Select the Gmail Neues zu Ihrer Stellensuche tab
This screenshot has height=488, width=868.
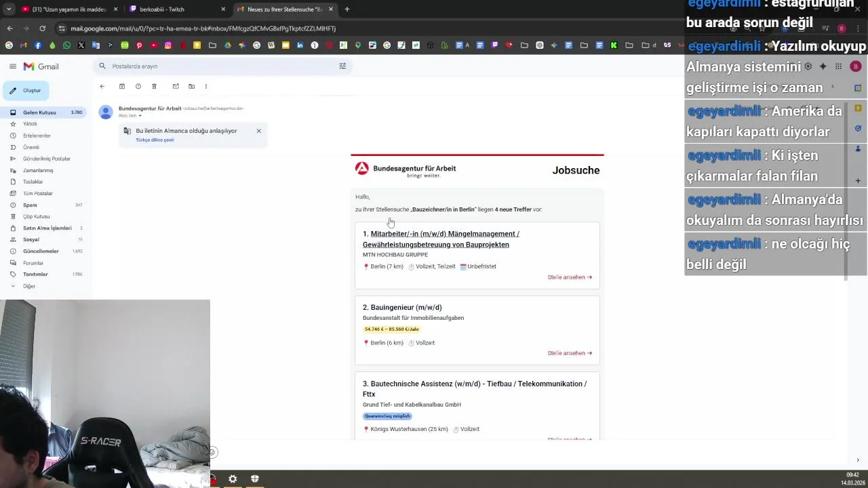click(285, 9)
